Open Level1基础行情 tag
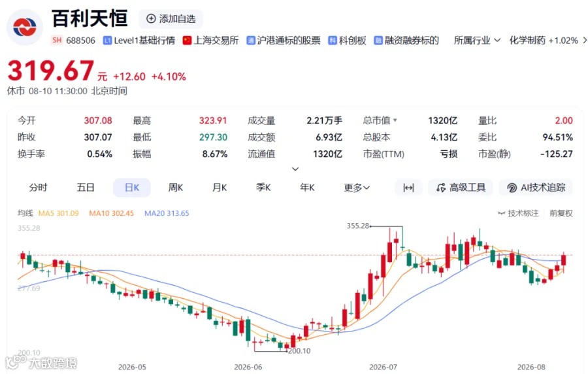 point(139,41)
